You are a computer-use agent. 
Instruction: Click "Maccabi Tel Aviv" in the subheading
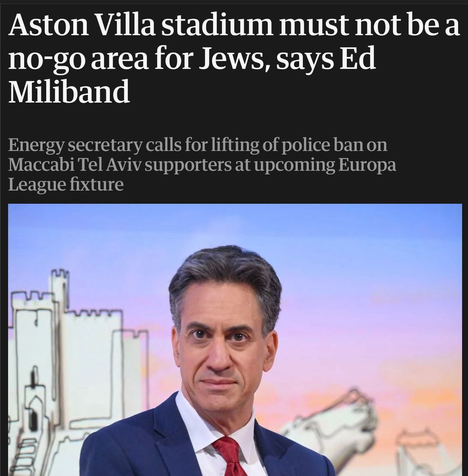75,165
